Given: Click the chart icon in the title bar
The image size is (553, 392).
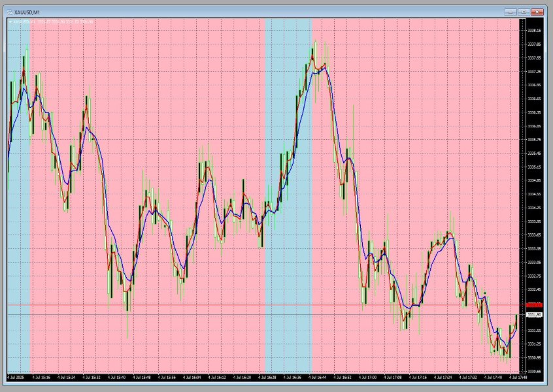Looking at the screenshot, I should coord(9,10).
